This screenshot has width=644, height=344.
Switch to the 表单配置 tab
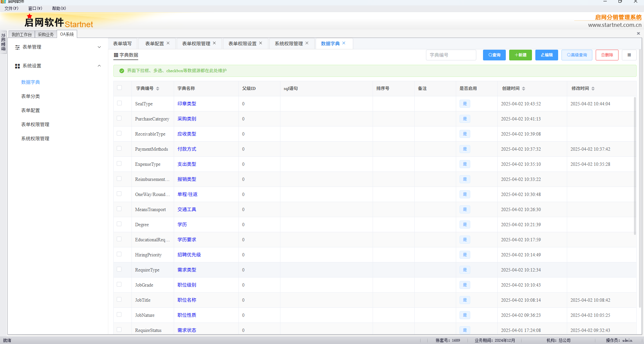[x=154, y=44]
